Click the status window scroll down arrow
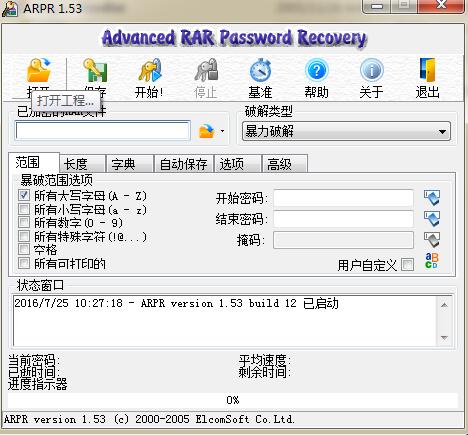The image size is (468, 435). [x=444, y=337]
